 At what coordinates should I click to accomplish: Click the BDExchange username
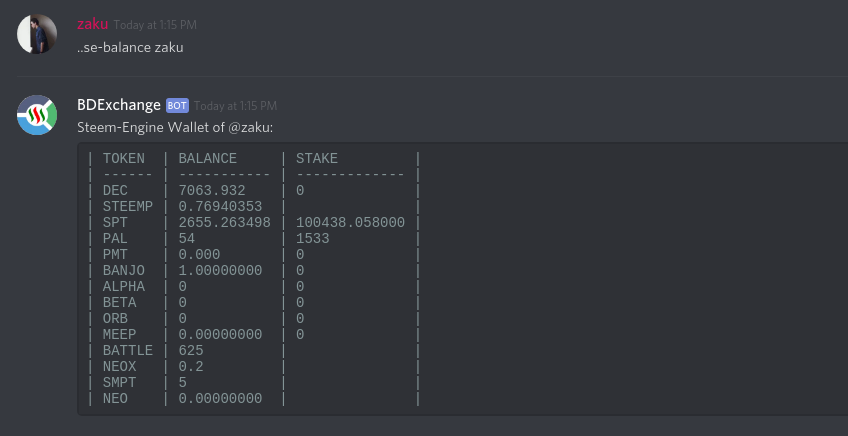[119, 105]
